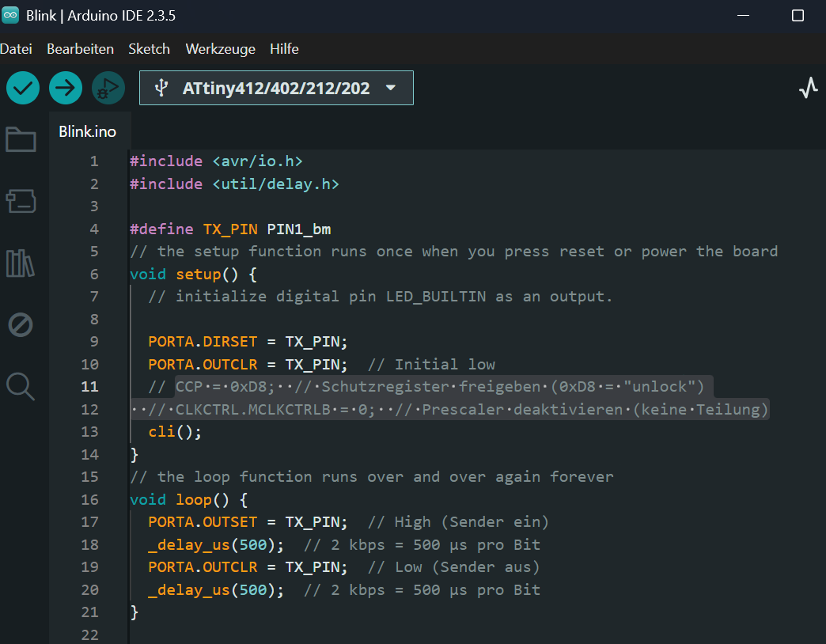Open the Boards Manager sidebar icon
The height and width of the screenshot is (644, 826).
click(x=21, y=201)
